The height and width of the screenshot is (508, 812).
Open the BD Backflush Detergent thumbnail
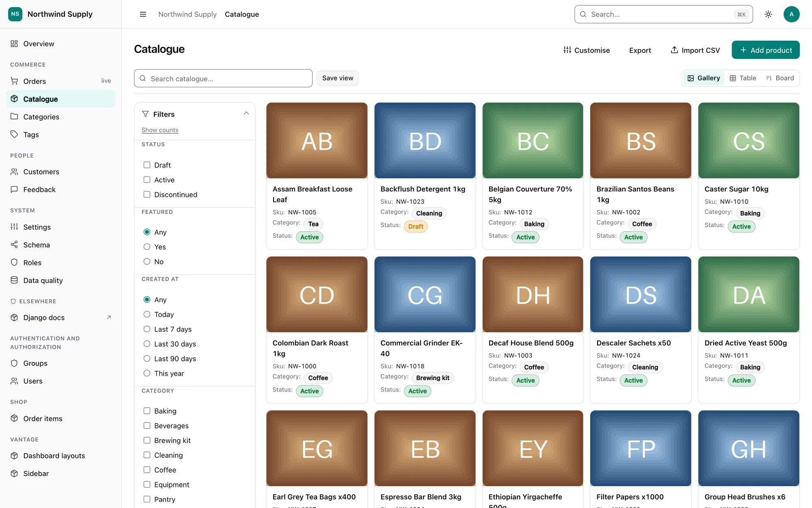click(425, 141)
